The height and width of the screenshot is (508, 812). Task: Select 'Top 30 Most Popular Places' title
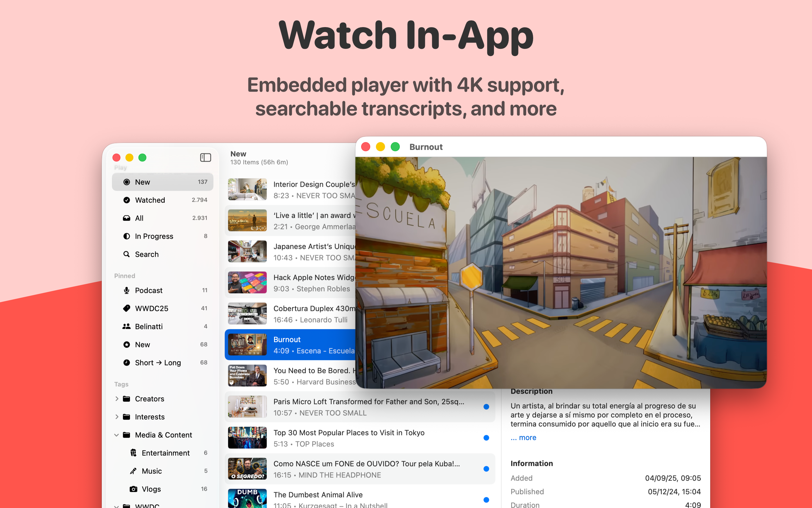[349, 433]
